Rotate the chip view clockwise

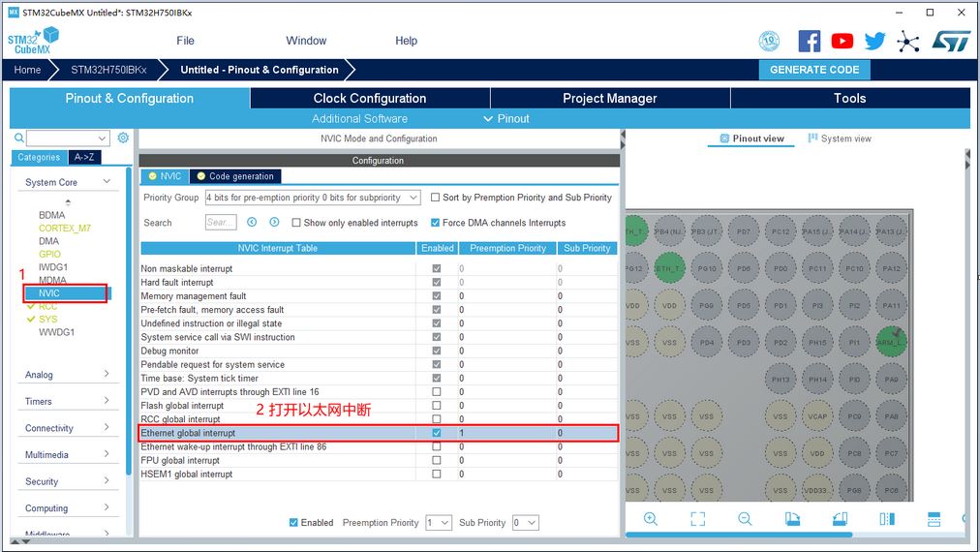point(792,519)
